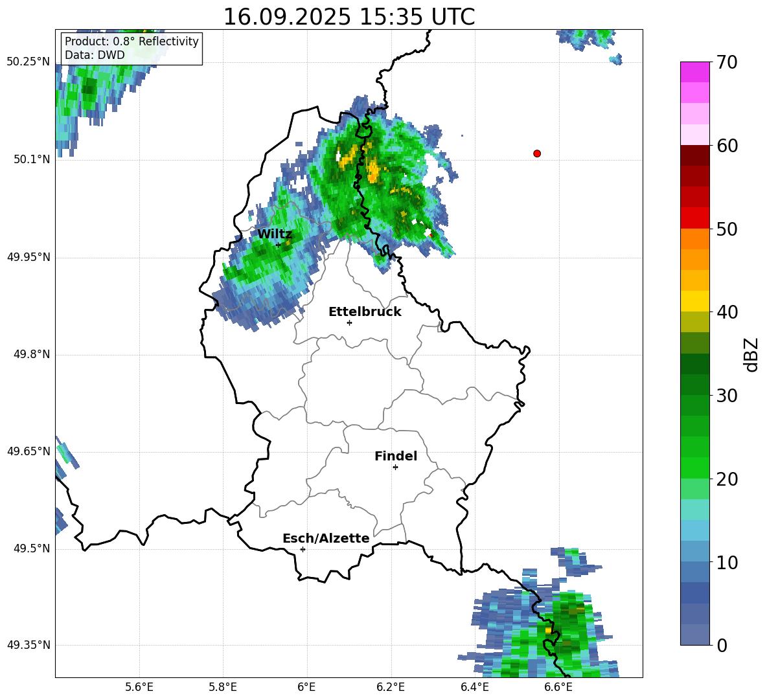Select the Findel city label
This screenshot has height=700, width=767.
point(396,456)
